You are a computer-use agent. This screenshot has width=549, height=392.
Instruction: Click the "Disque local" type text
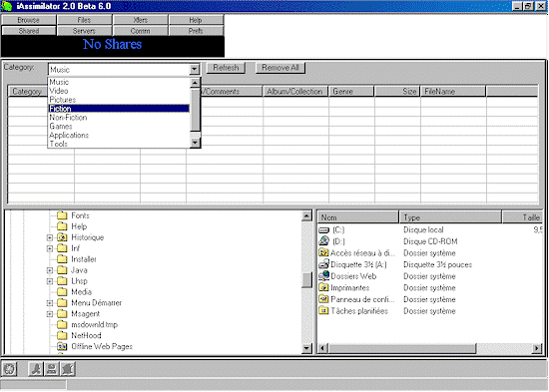pyautogui.click(x=423, y=230)
